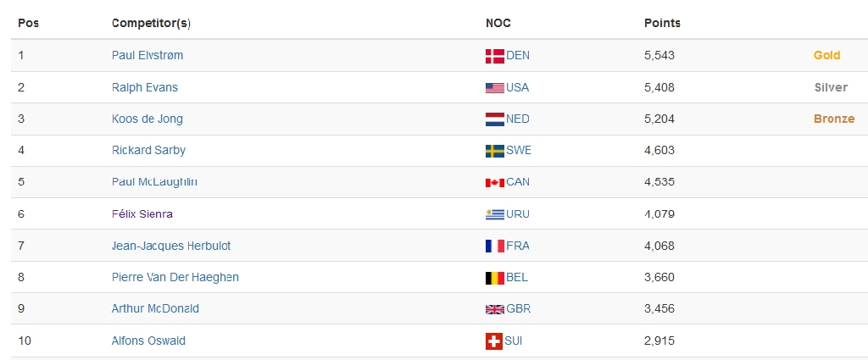
Task: Open Ralph Evans competitor link
Action: [144, 87]
